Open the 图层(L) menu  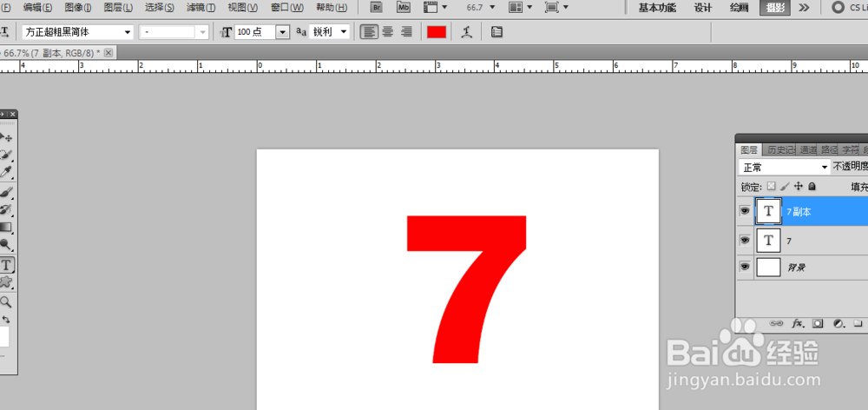pos(118,7)
